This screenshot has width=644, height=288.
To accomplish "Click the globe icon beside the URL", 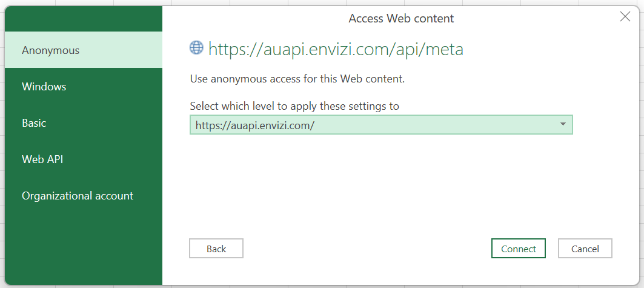I will 196,47.
